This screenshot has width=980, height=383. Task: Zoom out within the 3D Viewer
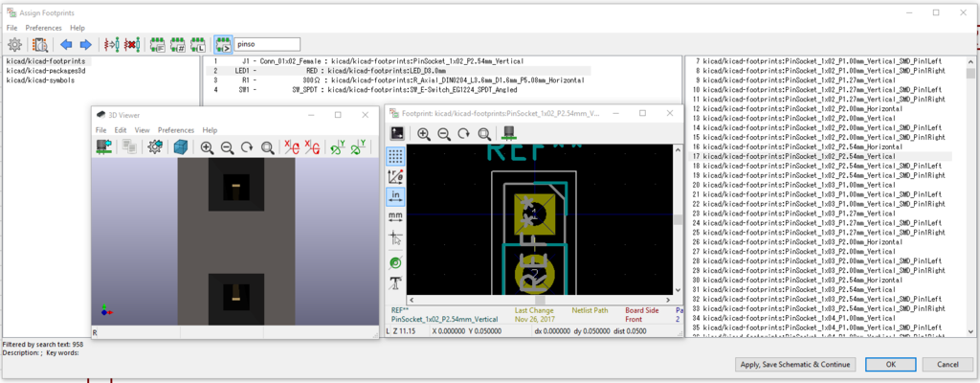click(227, 147)
